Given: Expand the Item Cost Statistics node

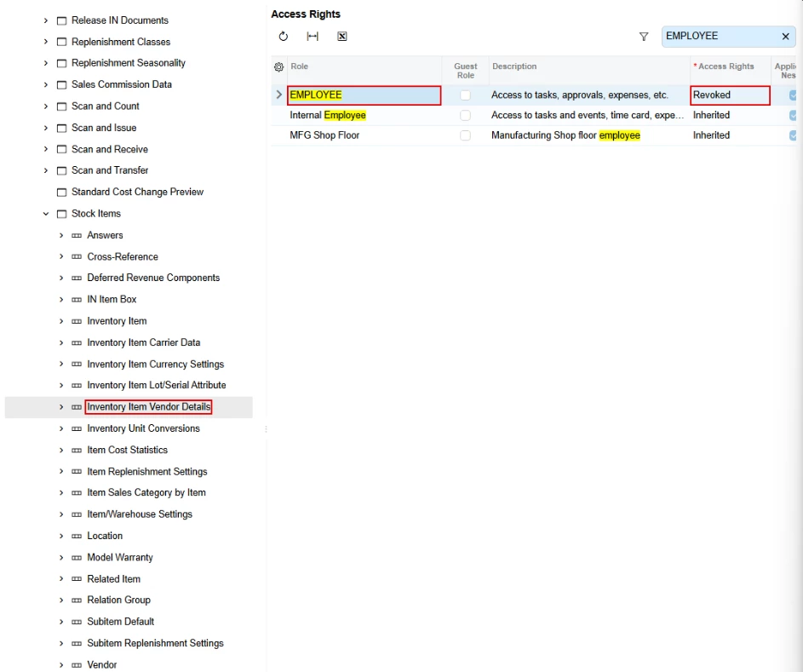Looking at the screenshot, I should (61, 451).
